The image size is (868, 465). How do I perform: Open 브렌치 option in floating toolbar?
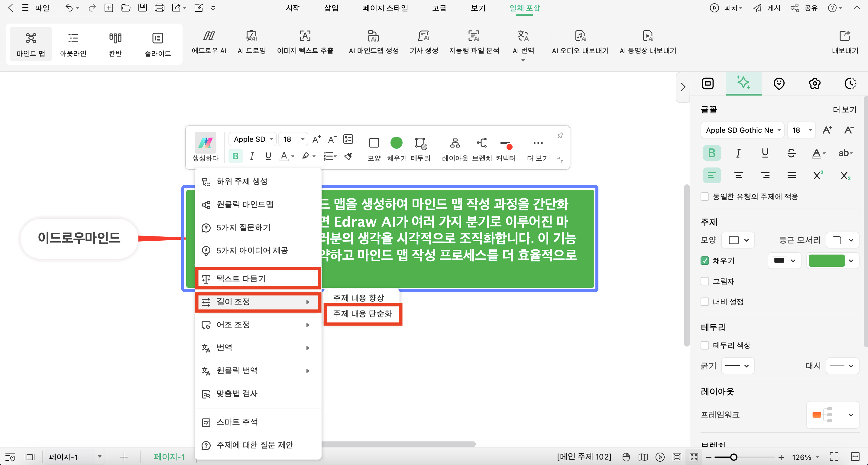coord(481,149)
